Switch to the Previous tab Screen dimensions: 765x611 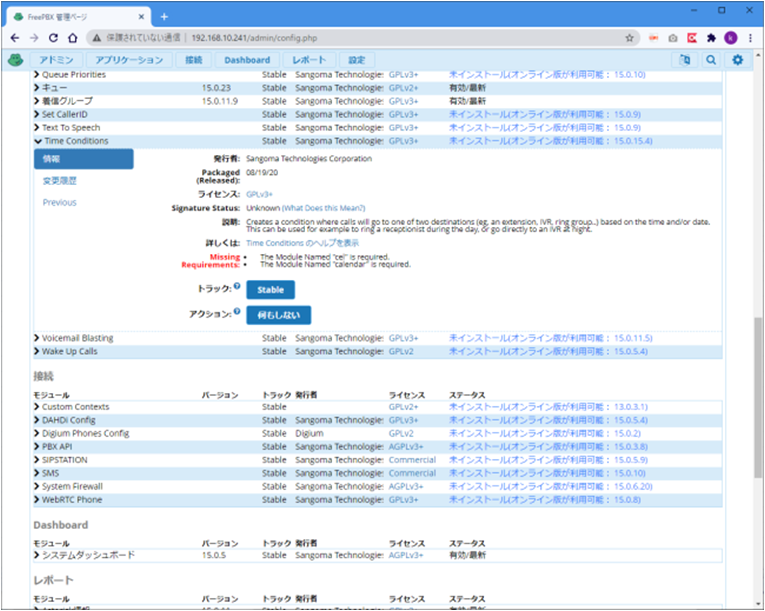pos(60,203)
